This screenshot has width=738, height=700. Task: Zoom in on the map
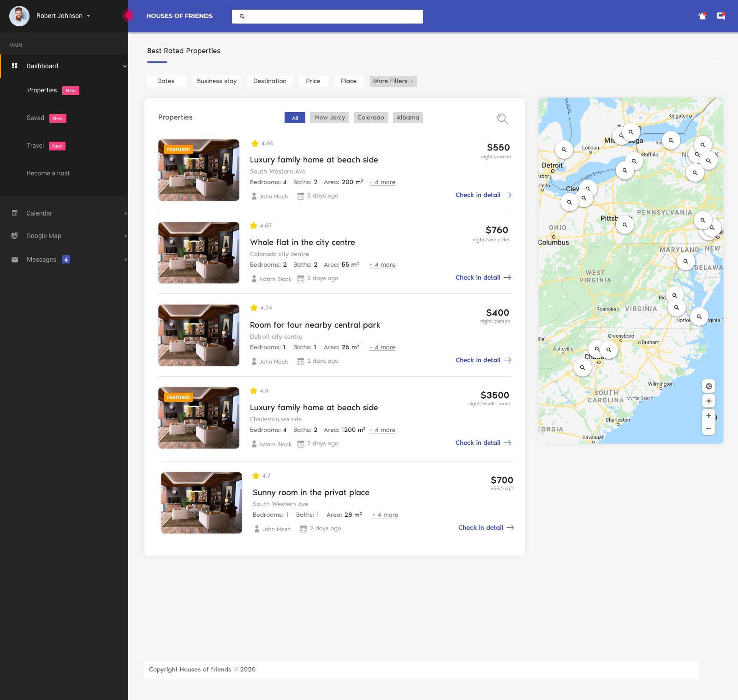pyautogui.click(x=708, y=416)
